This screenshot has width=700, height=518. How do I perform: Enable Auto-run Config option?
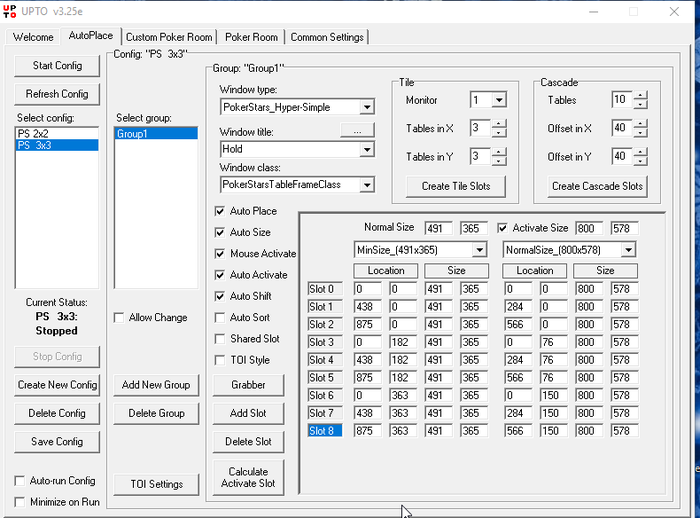(21, 481)
